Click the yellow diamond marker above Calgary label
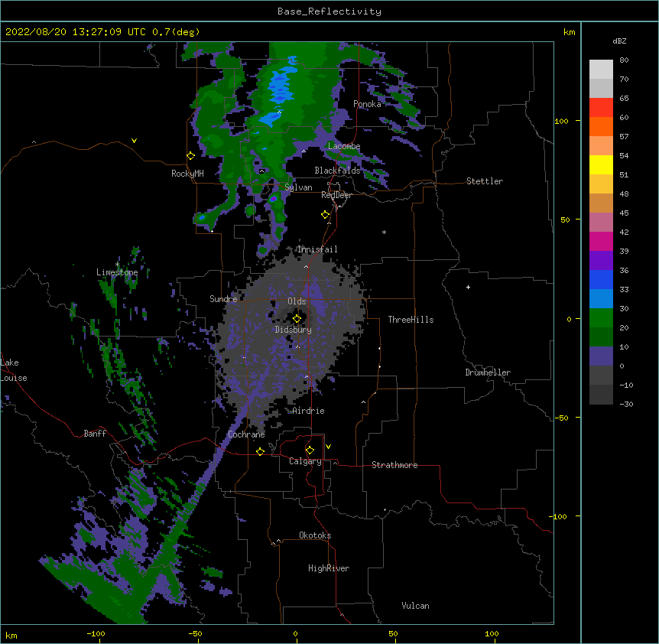 point(310,450)
